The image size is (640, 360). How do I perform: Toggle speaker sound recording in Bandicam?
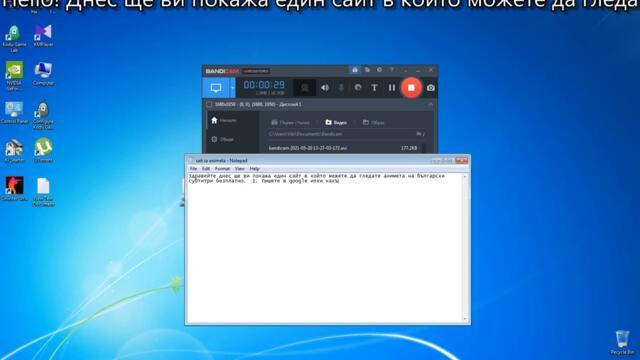324,88
